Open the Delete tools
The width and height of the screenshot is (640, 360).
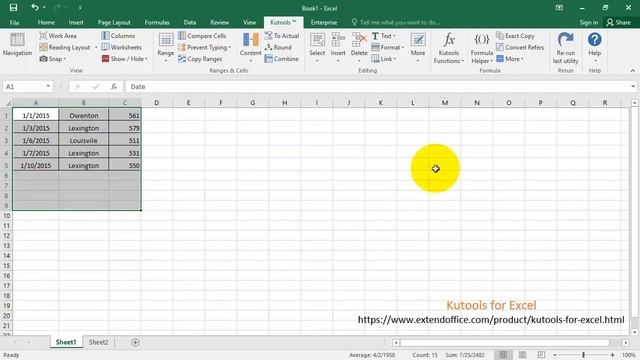point(359,47)
